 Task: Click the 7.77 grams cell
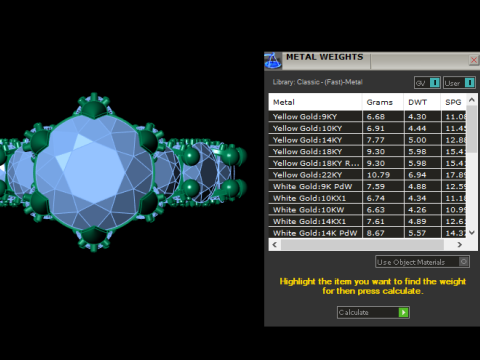383,140
